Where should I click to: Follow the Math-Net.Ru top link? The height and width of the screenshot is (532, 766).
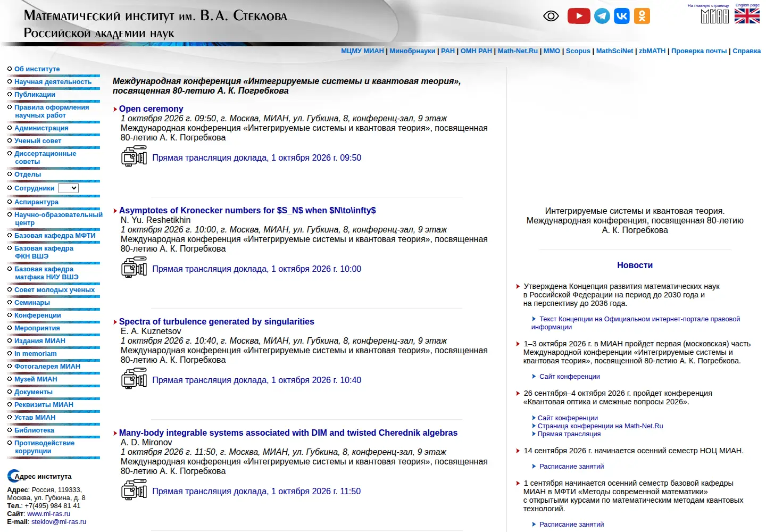[518, 51]
